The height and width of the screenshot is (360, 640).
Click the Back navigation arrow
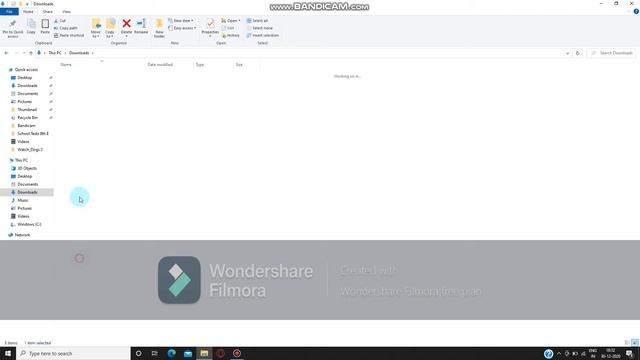6,53
